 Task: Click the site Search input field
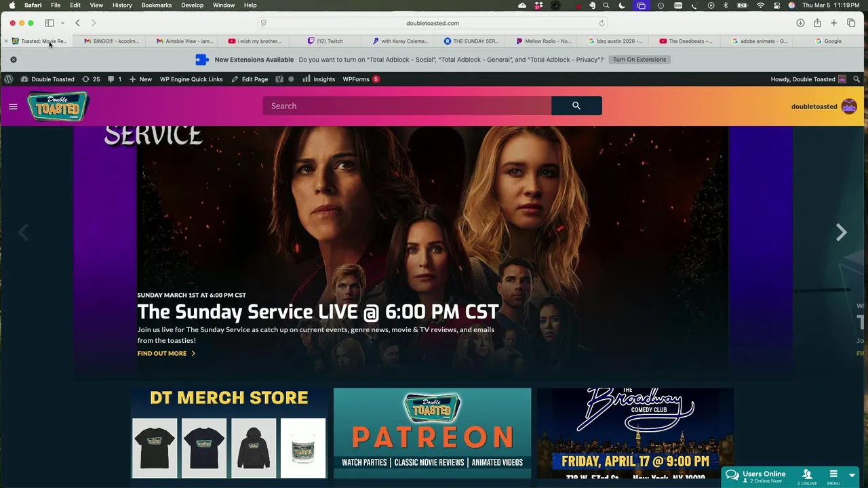[407, 106]
